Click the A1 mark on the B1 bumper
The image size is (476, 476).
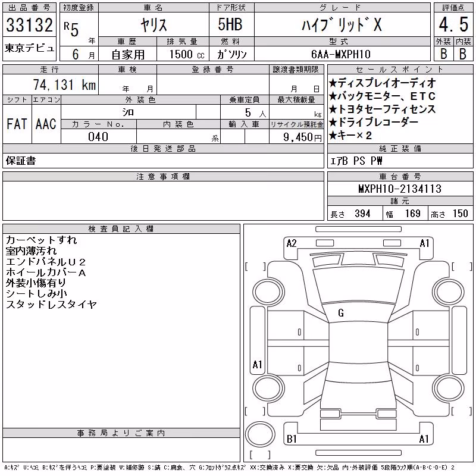424,439
